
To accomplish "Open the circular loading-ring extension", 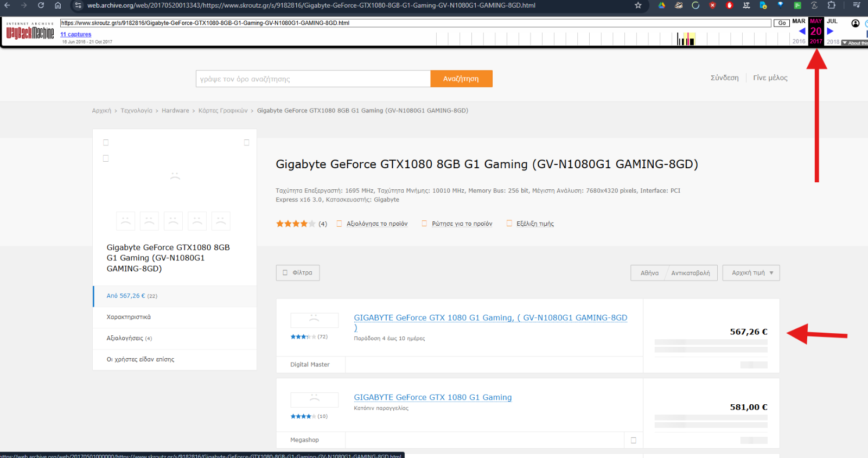I will (695, 5).
